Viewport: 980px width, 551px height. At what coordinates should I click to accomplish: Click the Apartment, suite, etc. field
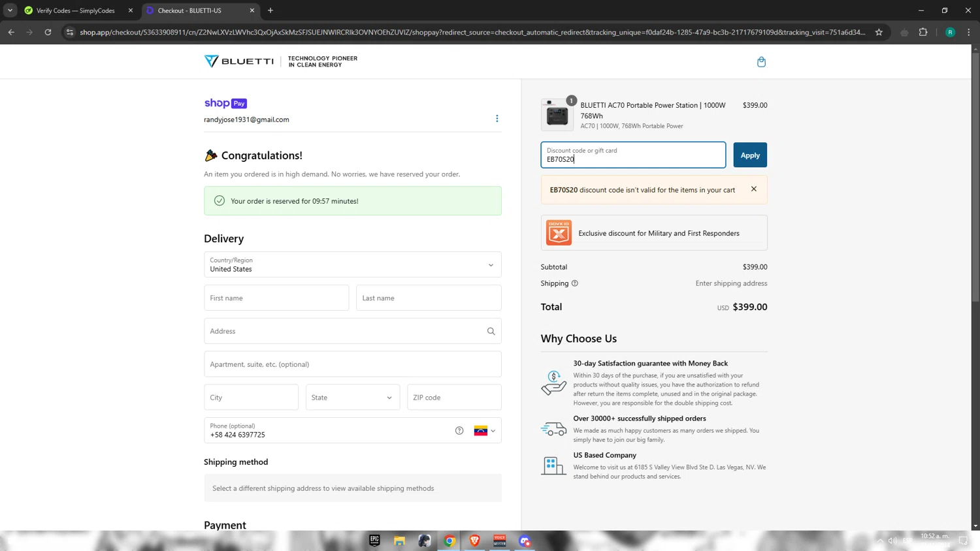pyautogui.click(x=353, y=364)
